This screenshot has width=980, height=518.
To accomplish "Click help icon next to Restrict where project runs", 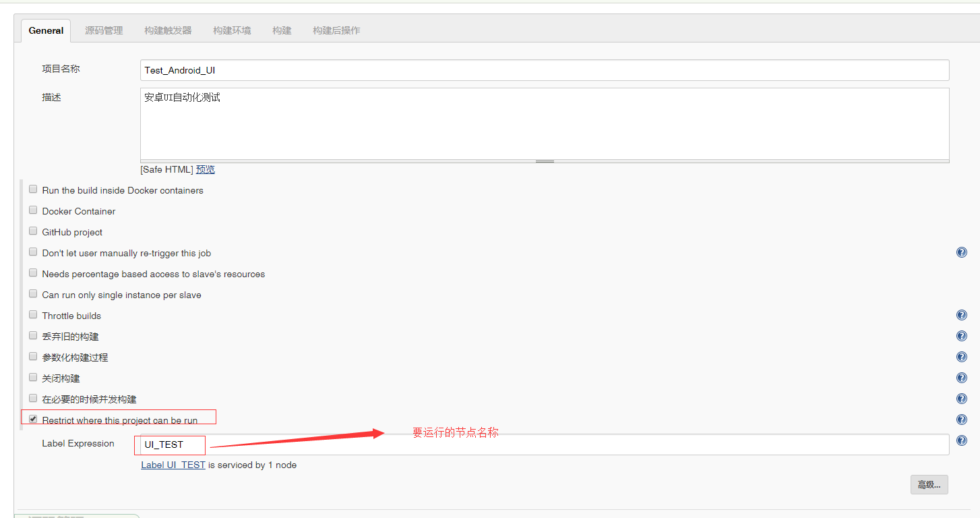I will tap(962, 419).
